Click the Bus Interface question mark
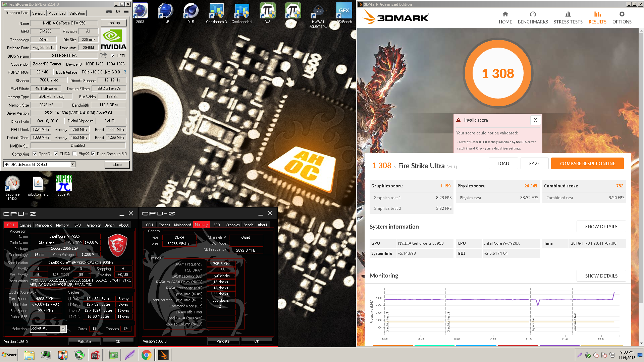The width and height of the screenshot is (644, 362). point(125,72)
